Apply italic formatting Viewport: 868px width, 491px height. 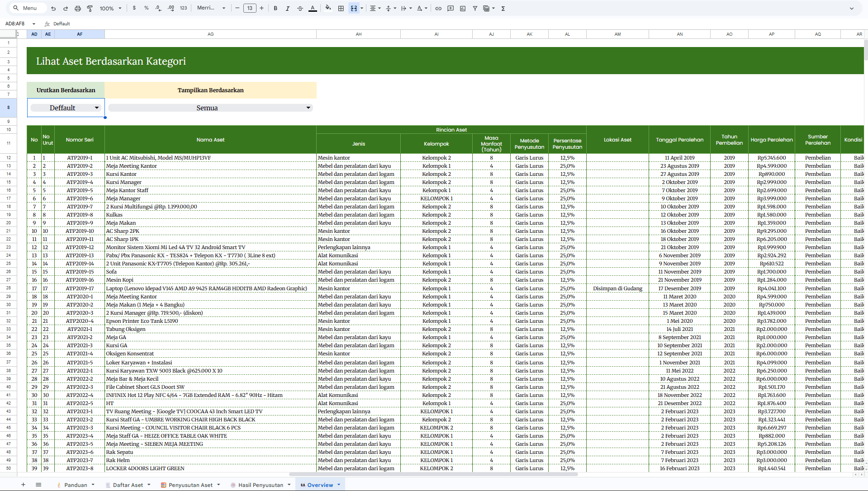(288, 8)
